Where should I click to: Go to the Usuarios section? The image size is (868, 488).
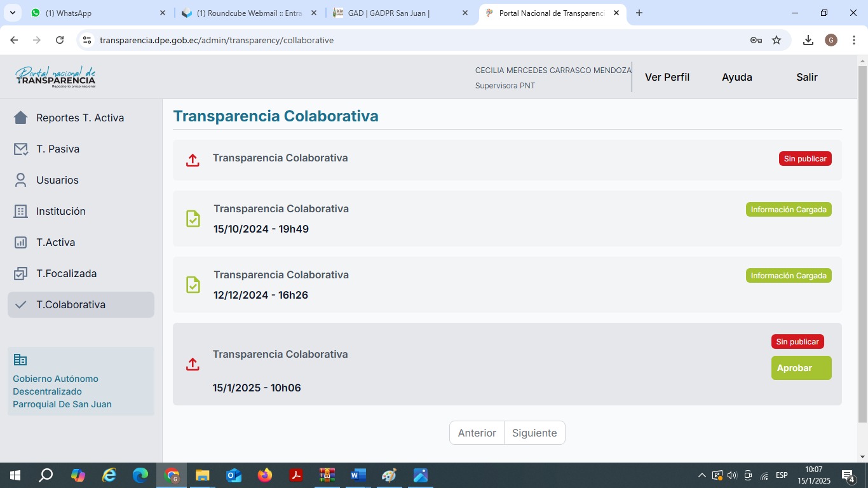57,180
